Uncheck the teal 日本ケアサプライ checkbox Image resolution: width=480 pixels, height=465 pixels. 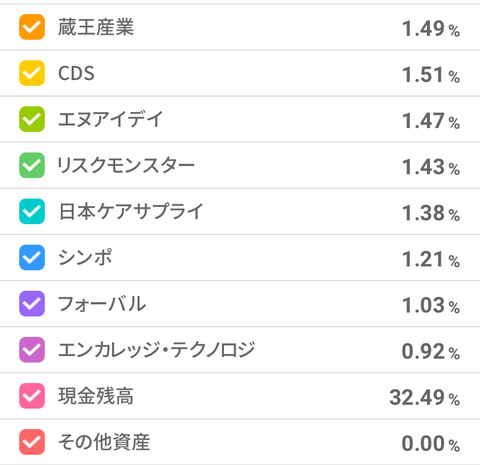coord(32,211)
